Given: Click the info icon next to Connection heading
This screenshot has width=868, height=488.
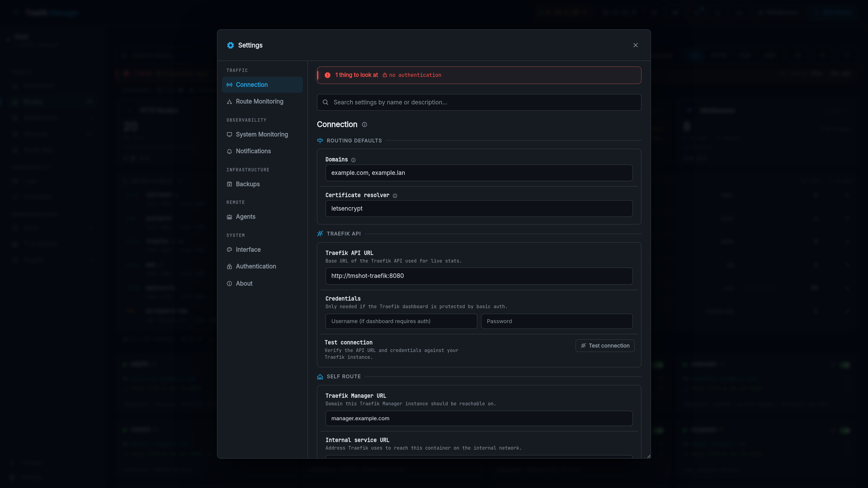Looking at the screenshot, I should tap(364, 125).
